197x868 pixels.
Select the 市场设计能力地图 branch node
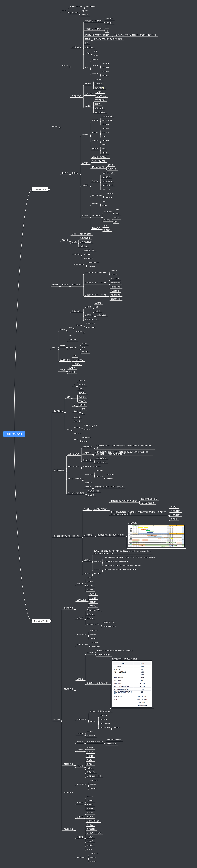41,621
